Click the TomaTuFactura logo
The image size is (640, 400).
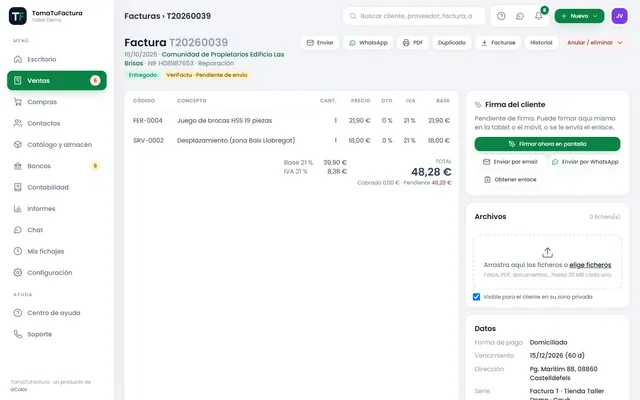18,16
